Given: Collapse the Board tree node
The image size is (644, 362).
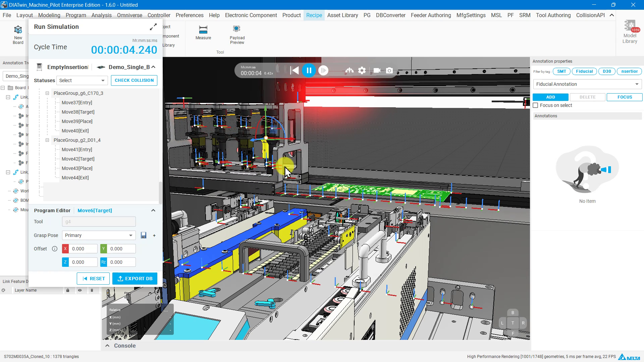Looking at the screenshot, I should 3,88.
